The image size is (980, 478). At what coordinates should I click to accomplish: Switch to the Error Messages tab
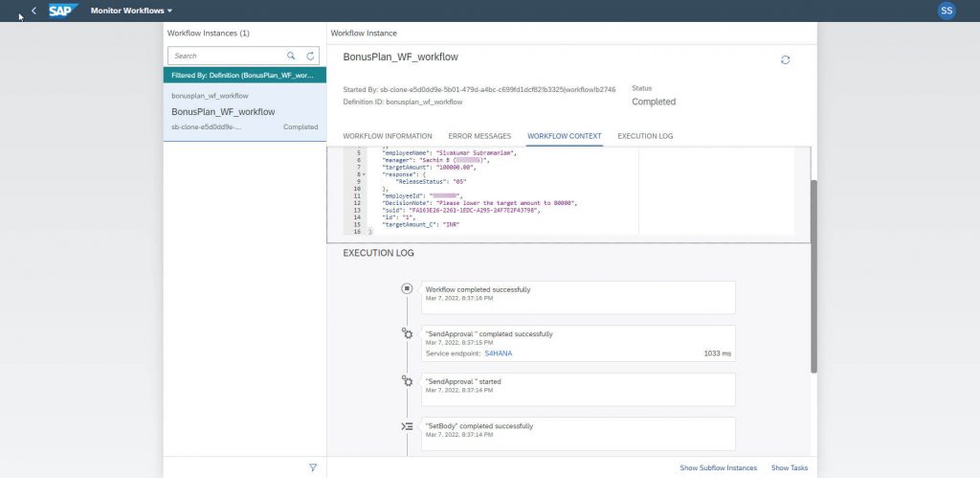tap(479, 136)
